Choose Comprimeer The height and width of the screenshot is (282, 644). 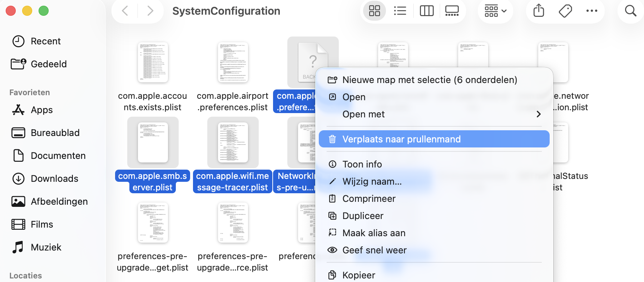[434, 199]
